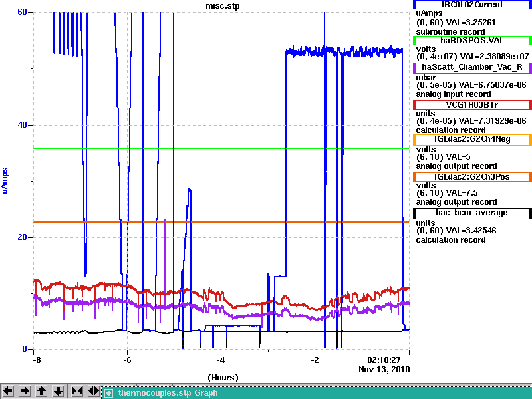
Task: Switch to thermocouples.stp Graph window
Action: pyautogui.click(x=317, y=393)
